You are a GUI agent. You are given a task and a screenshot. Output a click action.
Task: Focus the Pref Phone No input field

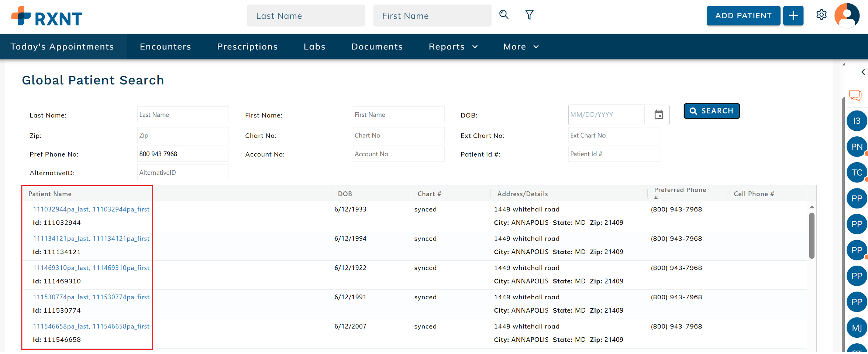183,154
